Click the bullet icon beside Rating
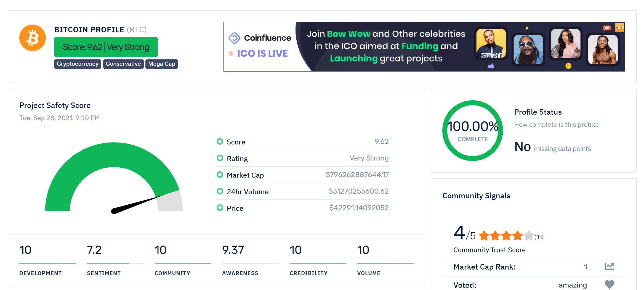The width and height of the screenshot is (644, 290). click(220, 158)
